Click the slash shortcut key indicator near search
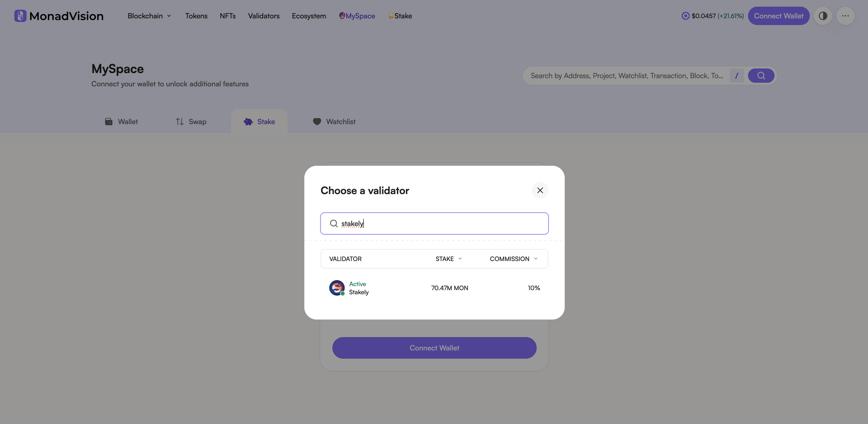The height and width of the screenshot is (424, 868). (x=737, y=76)
